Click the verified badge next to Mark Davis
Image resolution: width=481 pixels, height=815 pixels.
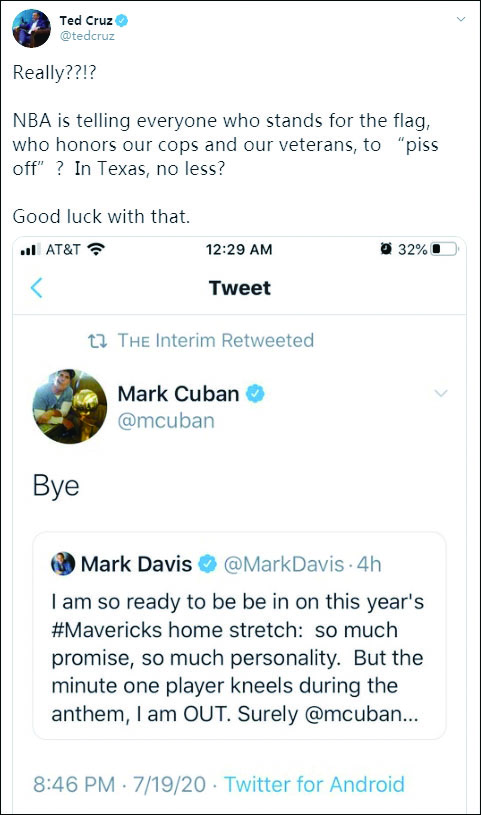pos(207,563)
